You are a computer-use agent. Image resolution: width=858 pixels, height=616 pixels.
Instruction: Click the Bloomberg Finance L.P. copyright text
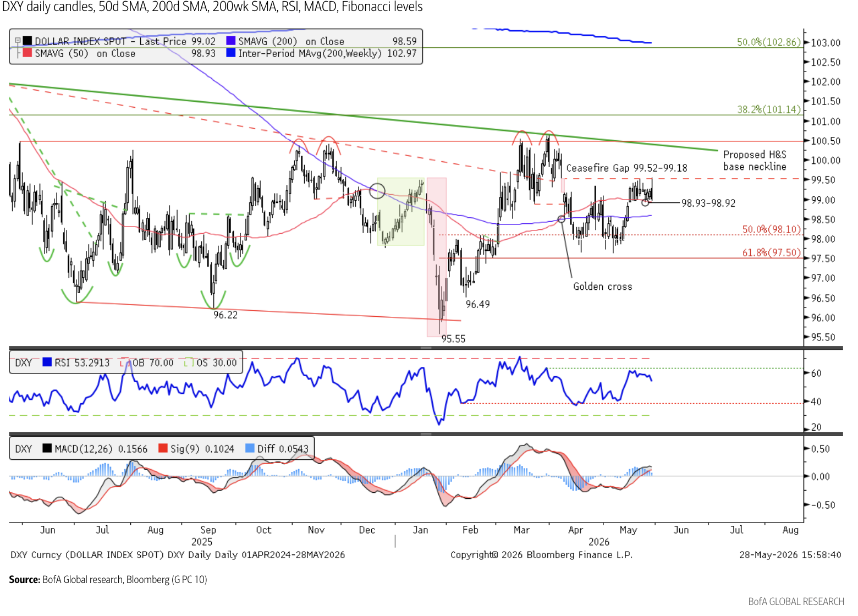(x=541, y=555)
